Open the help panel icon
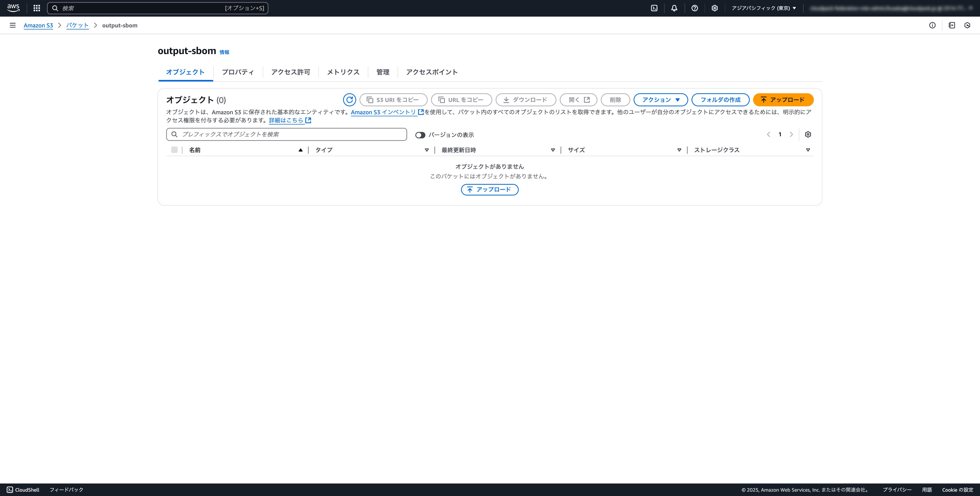 point(695,8)
